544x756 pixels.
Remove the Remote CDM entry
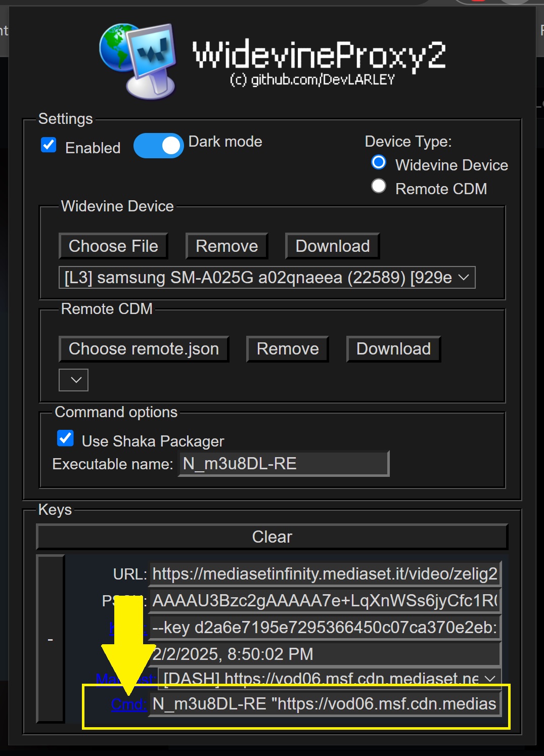click(288, 349)
